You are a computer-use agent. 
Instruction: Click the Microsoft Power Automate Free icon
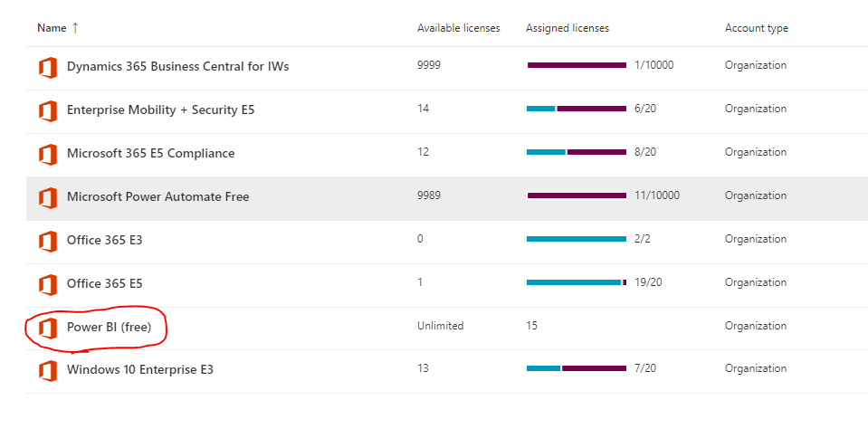point(48,197)
